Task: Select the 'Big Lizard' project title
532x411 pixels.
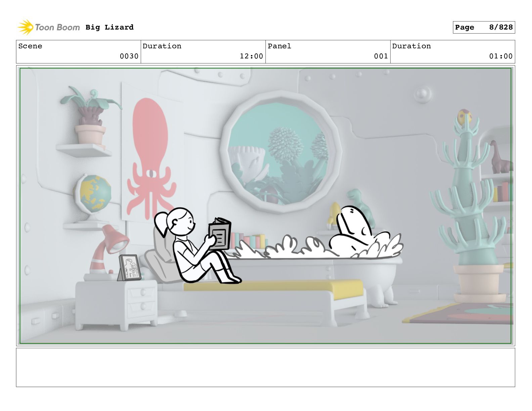Action: pyautogui.click(x=109, y=27)
